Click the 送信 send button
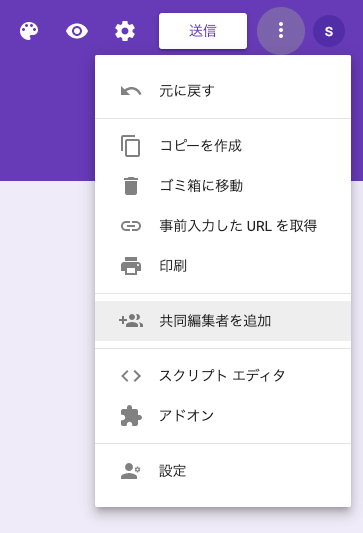 tap(203, 31)
